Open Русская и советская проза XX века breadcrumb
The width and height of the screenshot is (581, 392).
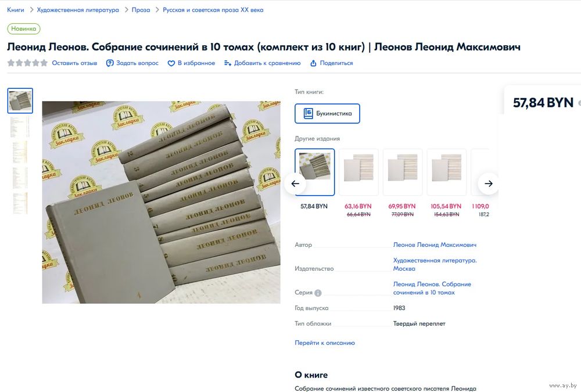pyautogui.click(x=213, y=10)
